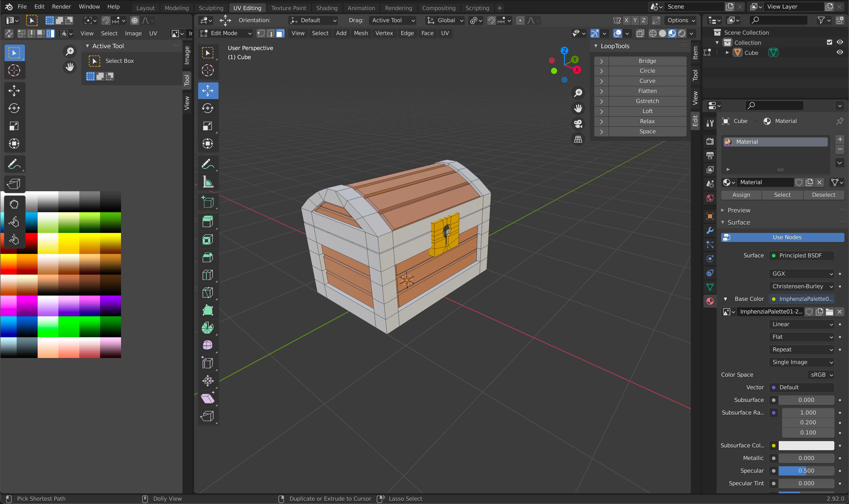Select the Move tool in 3D viewport
This screenshot has width=849, height=504.
208,90
